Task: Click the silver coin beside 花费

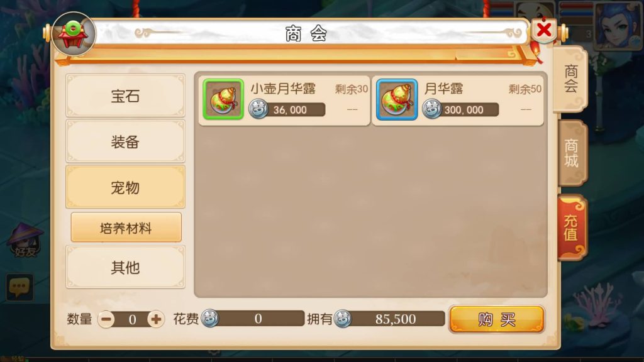Action: click(210, 318)
